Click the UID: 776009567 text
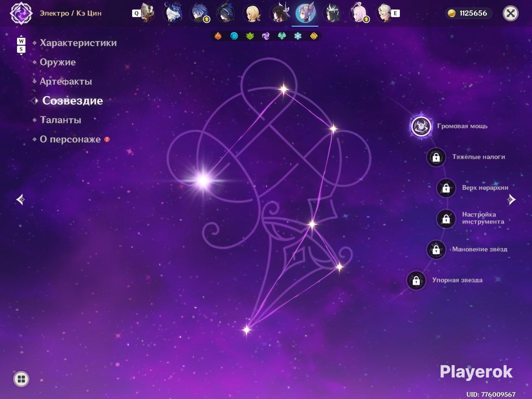Image resolution: width=532 pixels, height=399 pixels. 491,394
